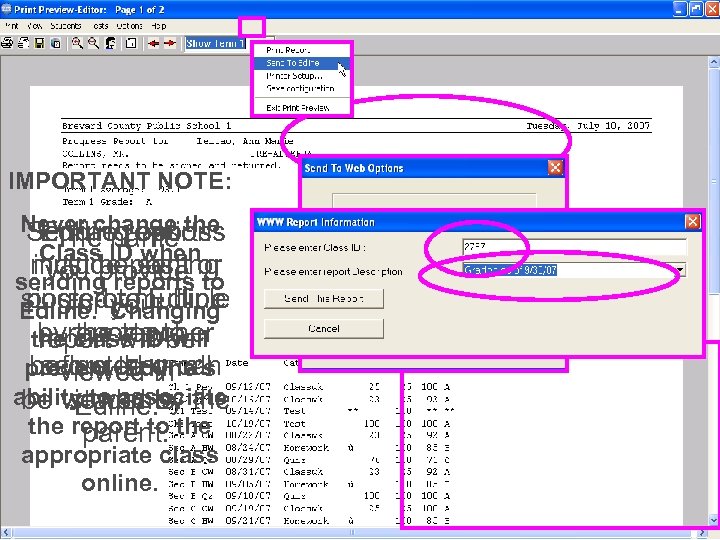Click the 09/10/07 Quiz row
The height and width of the screenshot is (540, 720).
click(x=309, y=496)
